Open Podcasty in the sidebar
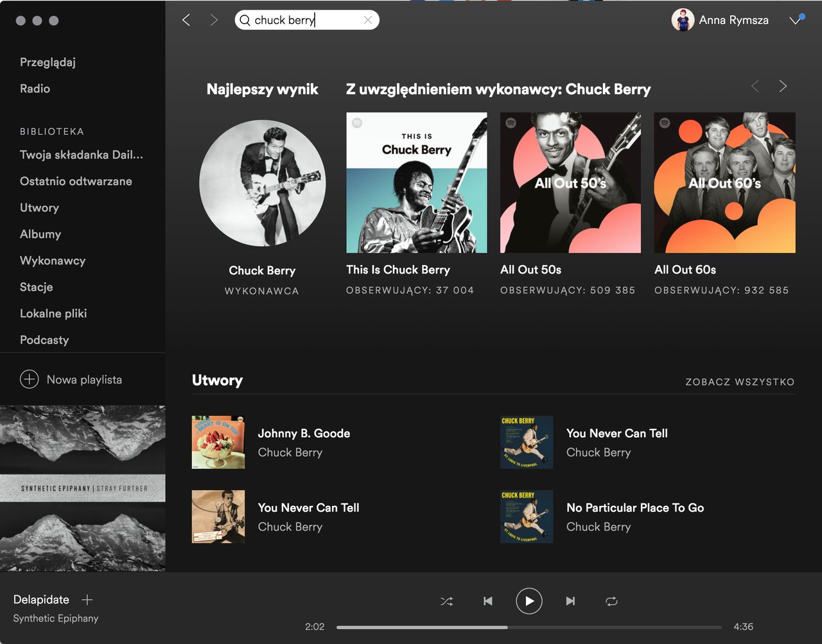Image resolution: width=822 pixels, height=644 pixels. point(44,340)
